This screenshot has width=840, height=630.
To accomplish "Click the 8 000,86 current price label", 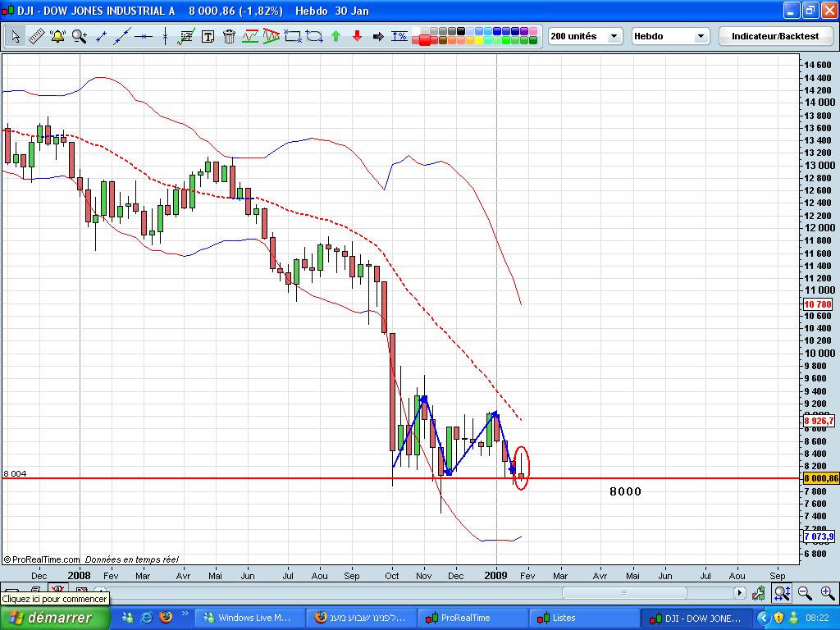I will pos(820,478).
